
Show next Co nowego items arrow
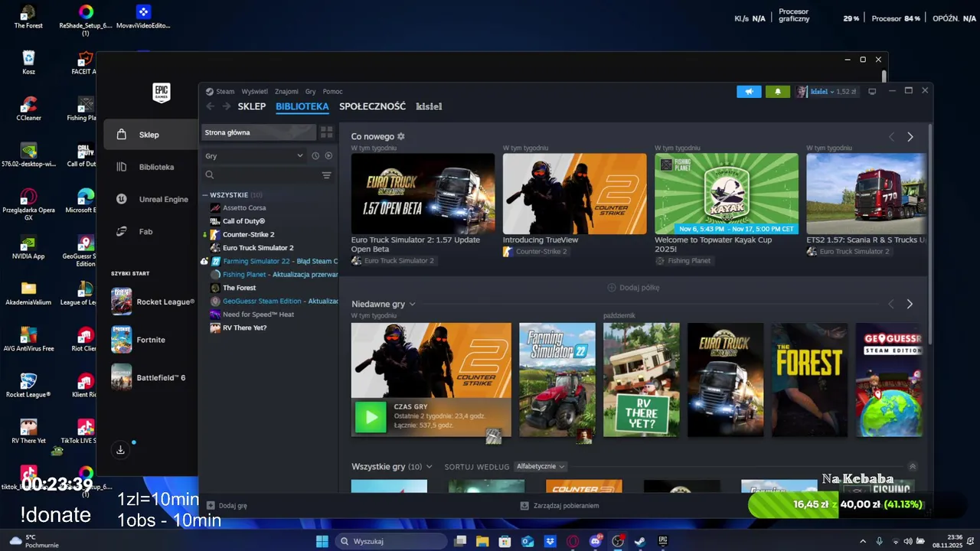(910, 137)
